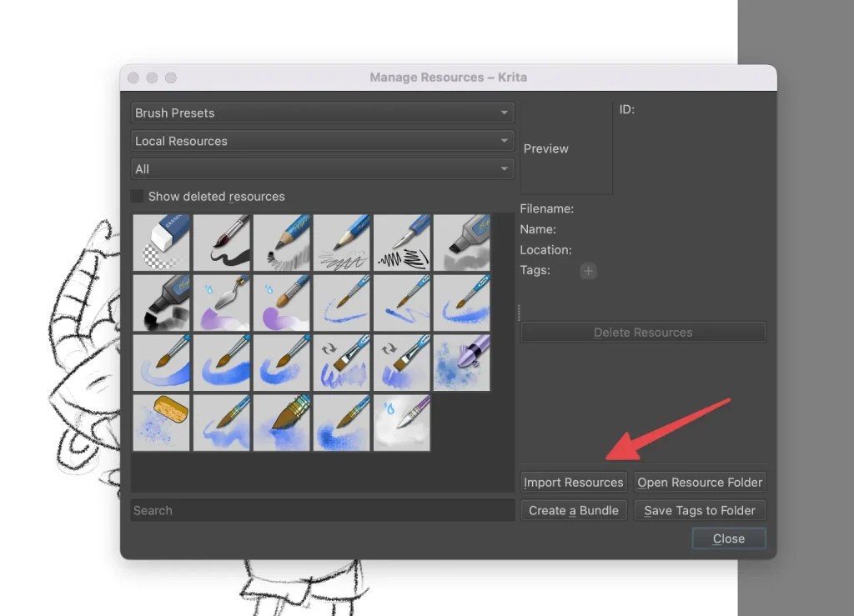
Task: Open the Brush Presets resource type dropdown
Action: (322, 113)
